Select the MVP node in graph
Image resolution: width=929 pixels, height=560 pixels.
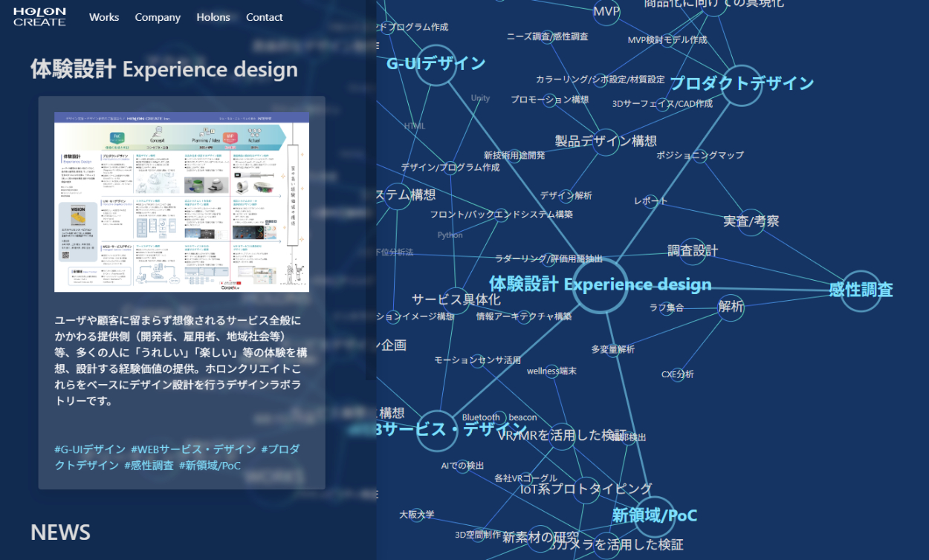tap(606, 12)
